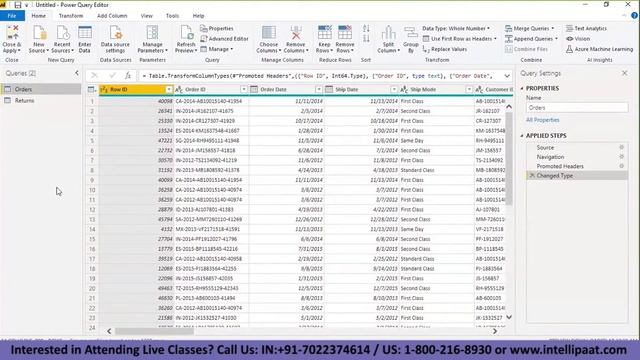Click the Order Date data type icon
The width and height of the screenshot is (640, 360).
pos(254,89)
